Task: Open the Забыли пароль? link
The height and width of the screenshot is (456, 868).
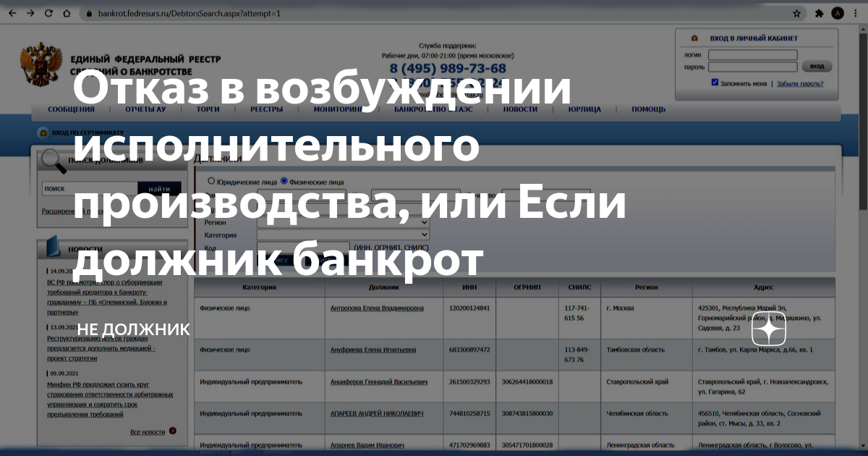Action: [799, 83]
